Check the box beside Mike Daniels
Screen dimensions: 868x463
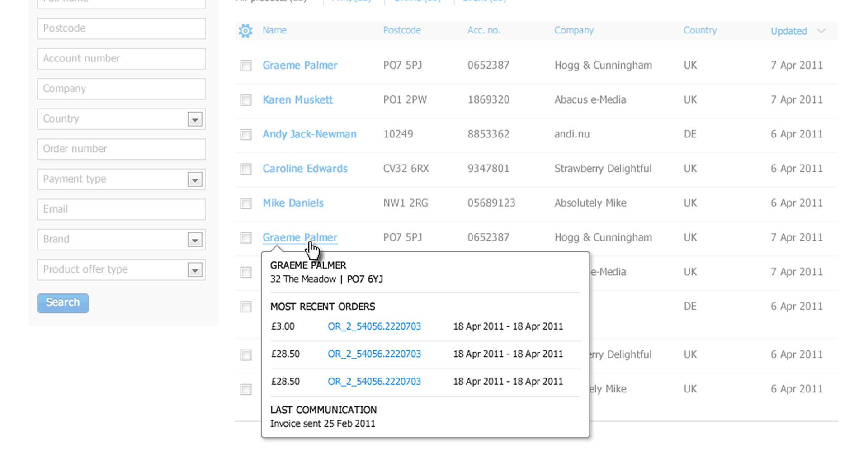[245, 203]
